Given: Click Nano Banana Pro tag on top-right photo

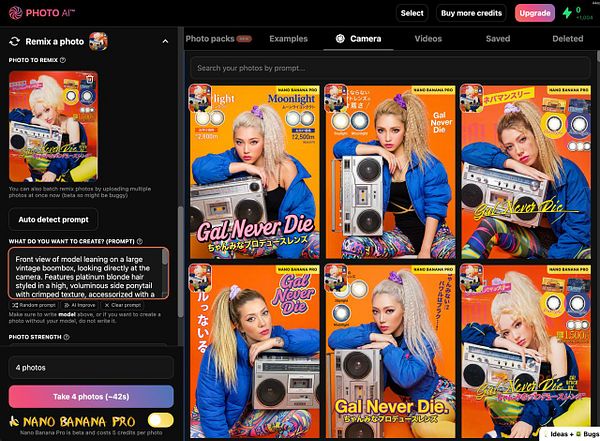Looking at the screenshot, I should point(569,90).
